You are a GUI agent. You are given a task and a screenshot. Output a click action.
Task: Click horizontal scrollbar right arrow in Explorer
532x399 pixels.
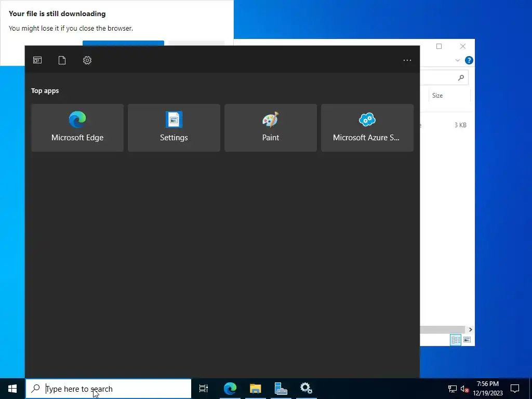click(470, 329)
